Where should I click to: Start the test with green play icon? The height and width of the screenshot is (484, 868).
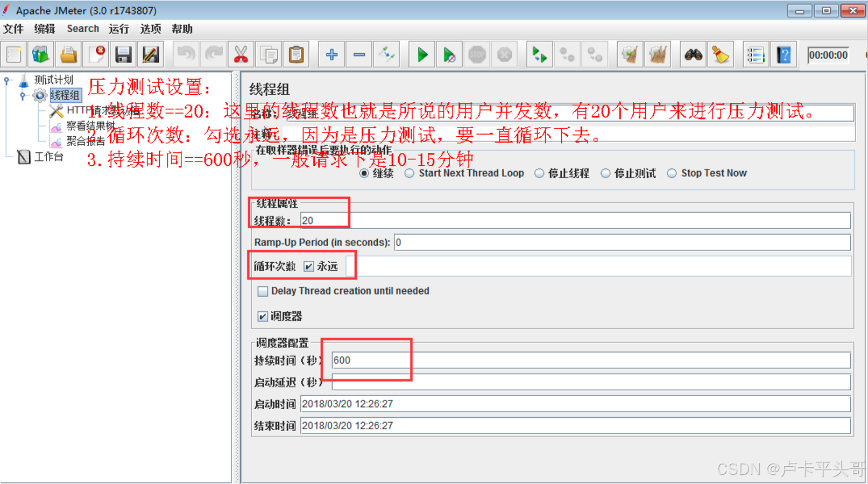[x=422, y=54]
